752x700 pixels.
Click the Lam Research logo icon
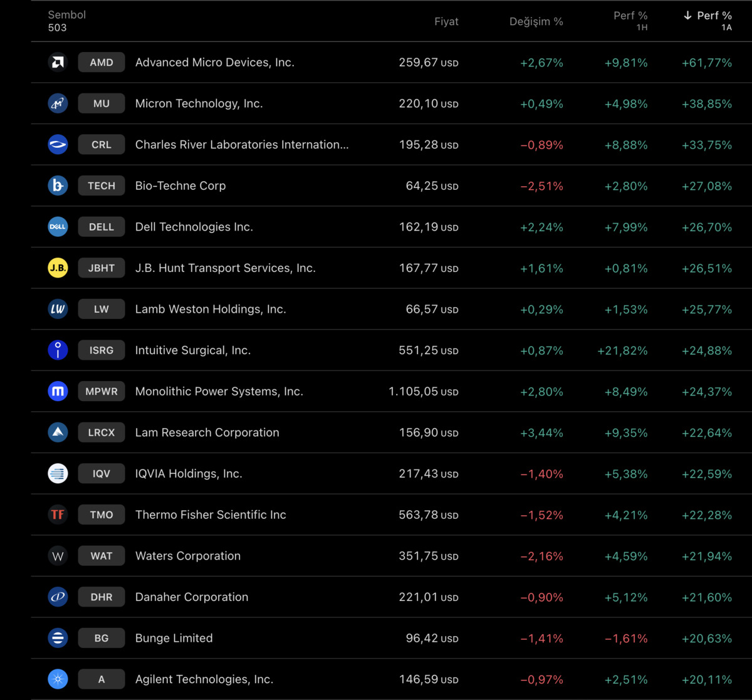coord(58,432)
